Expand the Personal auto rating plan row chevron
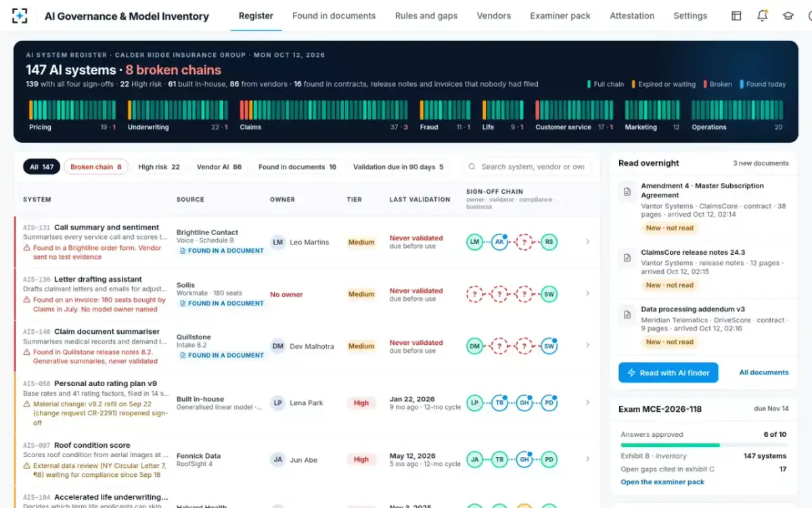812x508 pixels. (587, 403)
